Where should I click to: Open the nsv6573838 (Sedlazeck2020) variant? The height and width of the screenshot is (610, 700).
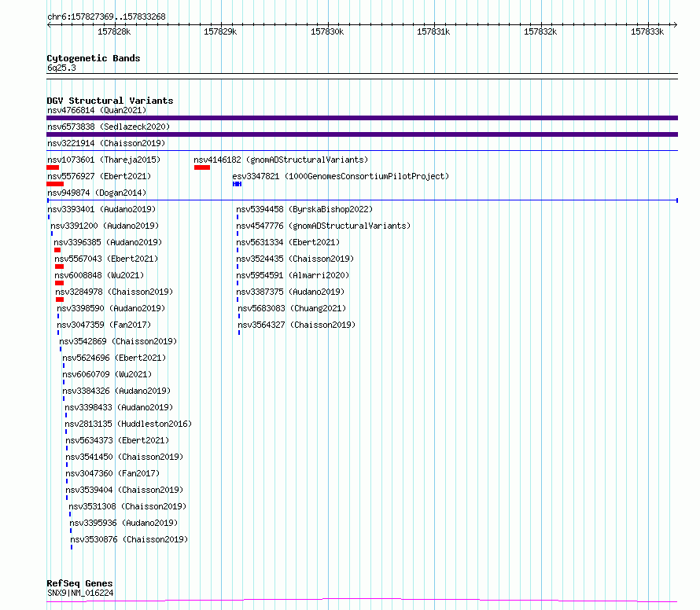[x=109, y=127]
